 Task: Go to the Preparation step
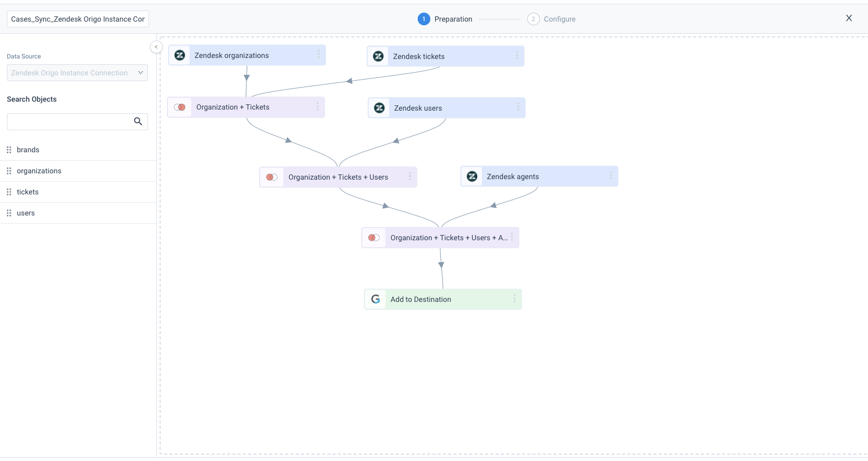445,19
